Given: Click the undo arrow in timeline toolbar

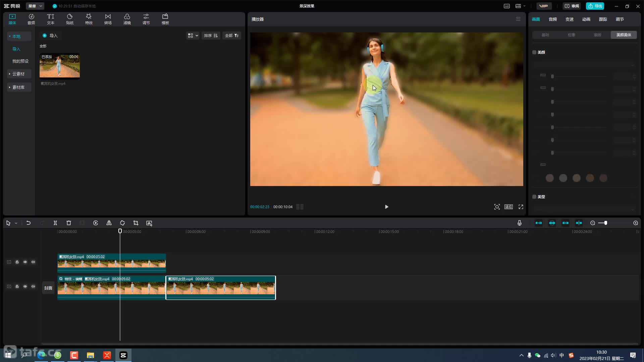Looking at the screenshot, I should (x=29, y=223).
